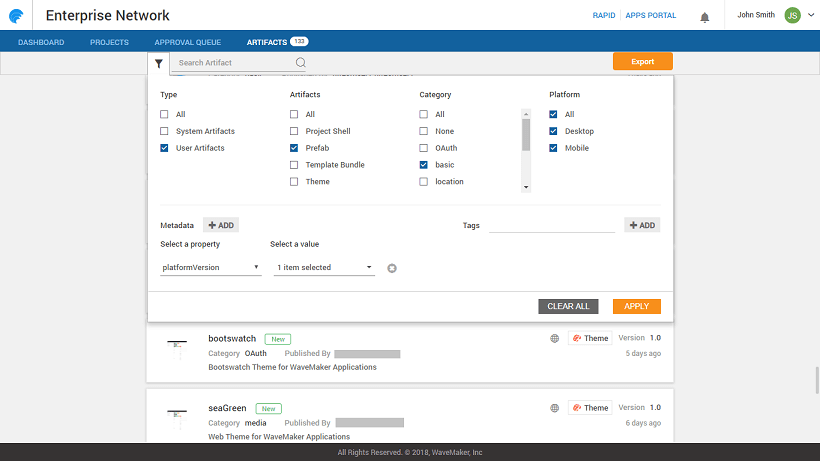The height and width of the screenshot is (461, 820).
Task: Open the '1 item selected' value dropdown
Action: pos(324,267)
